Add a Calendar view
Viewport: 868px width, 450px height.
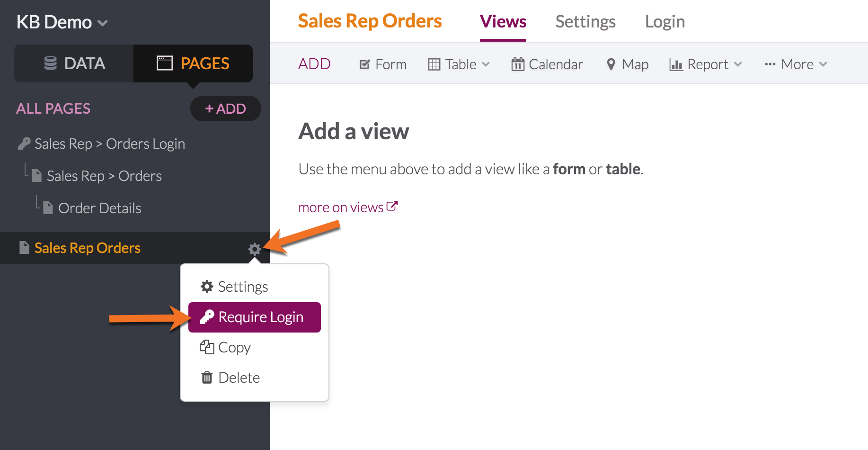point(547,64)
